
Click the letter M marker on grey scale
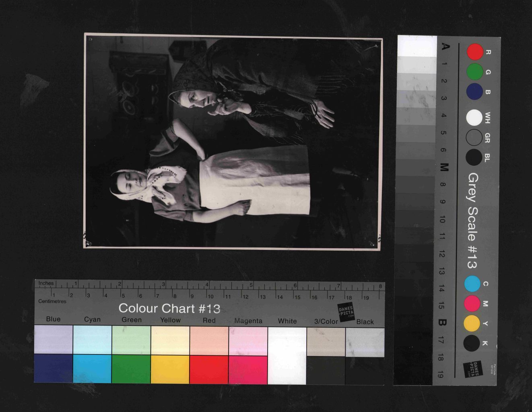coord(444,167)
